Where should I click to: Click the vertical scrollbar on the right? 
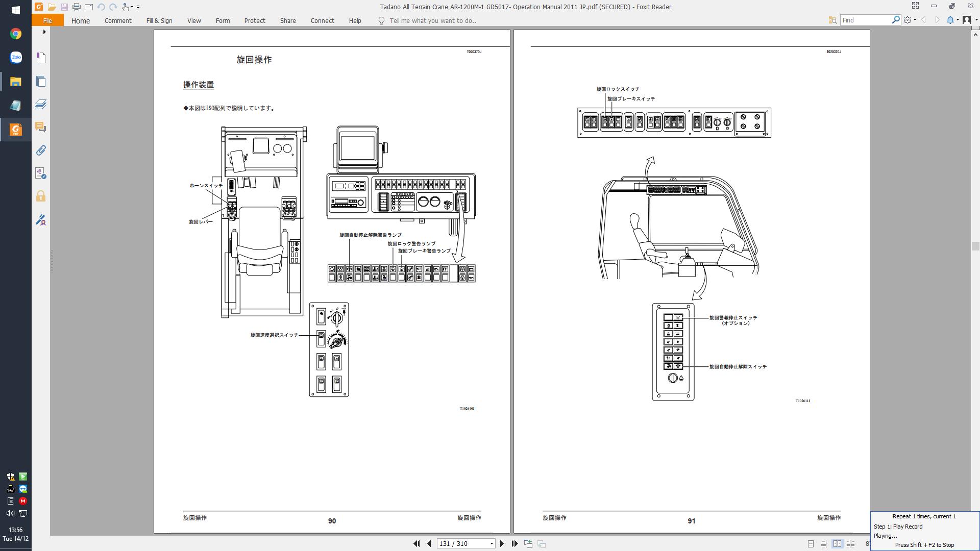coord(975,246)
